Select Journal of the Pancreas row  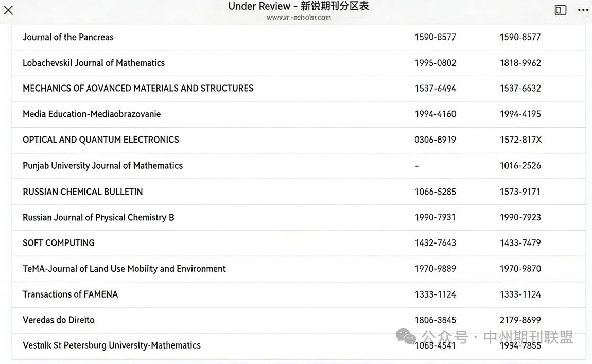tap(67, 37)
